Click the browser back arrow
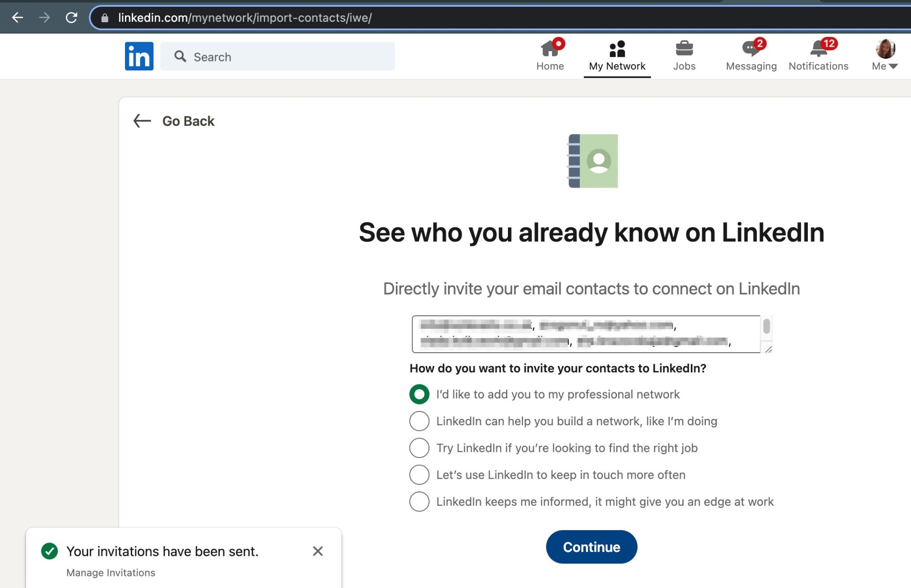Image resolution: width=911 pixels, height=588 pixels. tap(17, 18)
